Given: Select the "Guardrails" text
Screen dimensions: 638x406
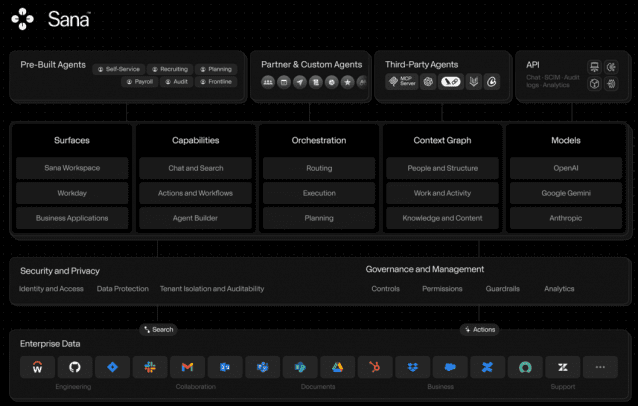Looking at the screenshot, I should coord(503,289).
